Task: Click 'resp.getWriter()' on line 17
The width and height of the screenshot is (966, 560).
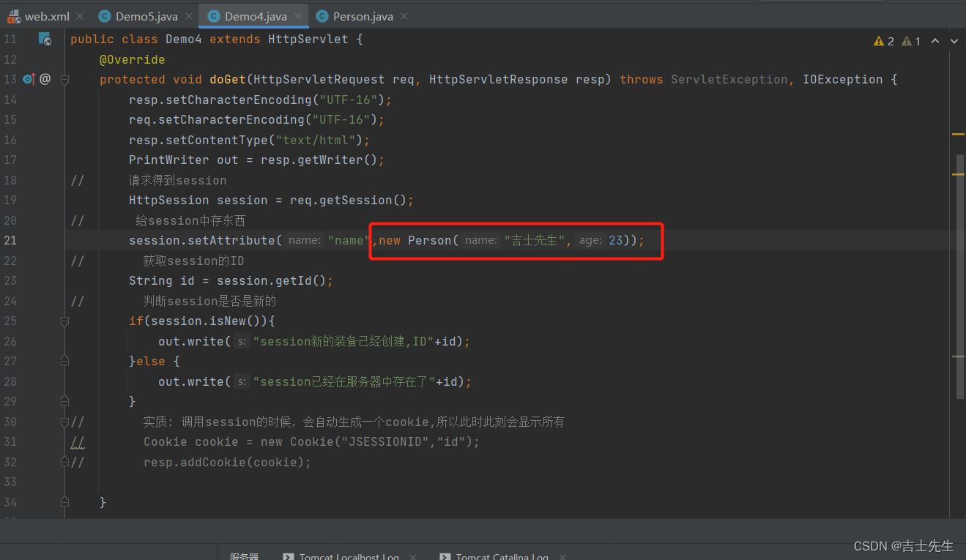Action: [319, 160]
